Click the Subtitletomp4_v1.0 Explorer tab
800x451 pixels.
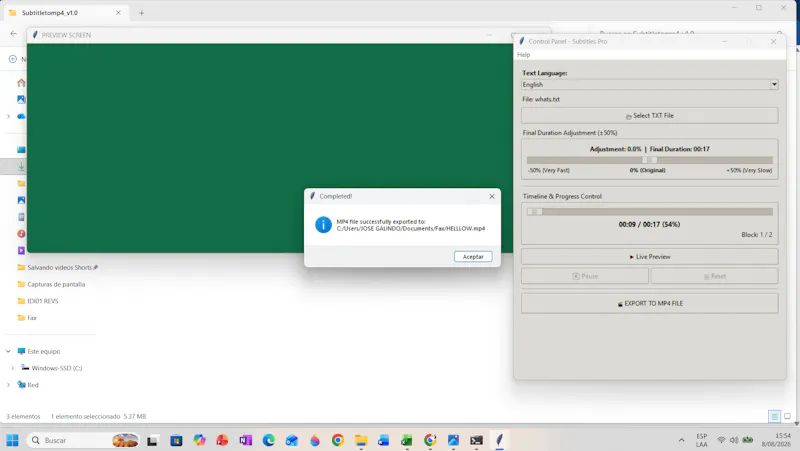click(x=64, y=13)
